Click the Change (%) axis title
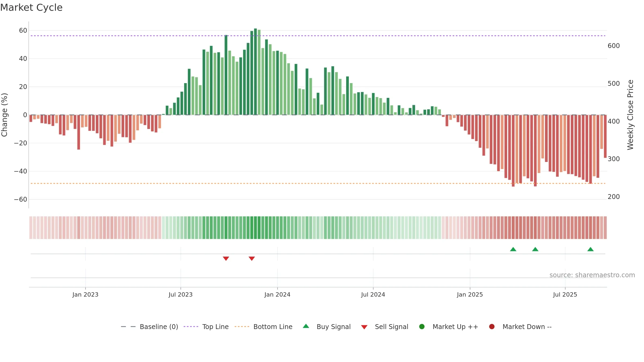644x362 pixels. 5,115
